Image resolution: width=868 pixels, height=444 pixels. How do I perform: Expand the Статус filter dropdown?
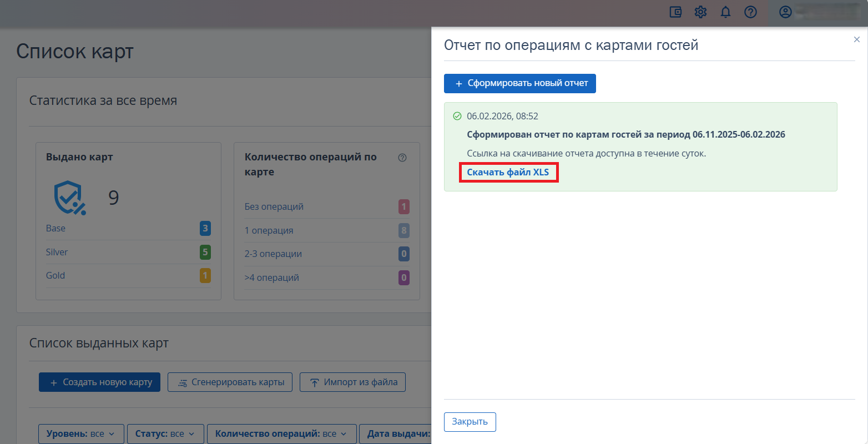click(x=165, y=434)
